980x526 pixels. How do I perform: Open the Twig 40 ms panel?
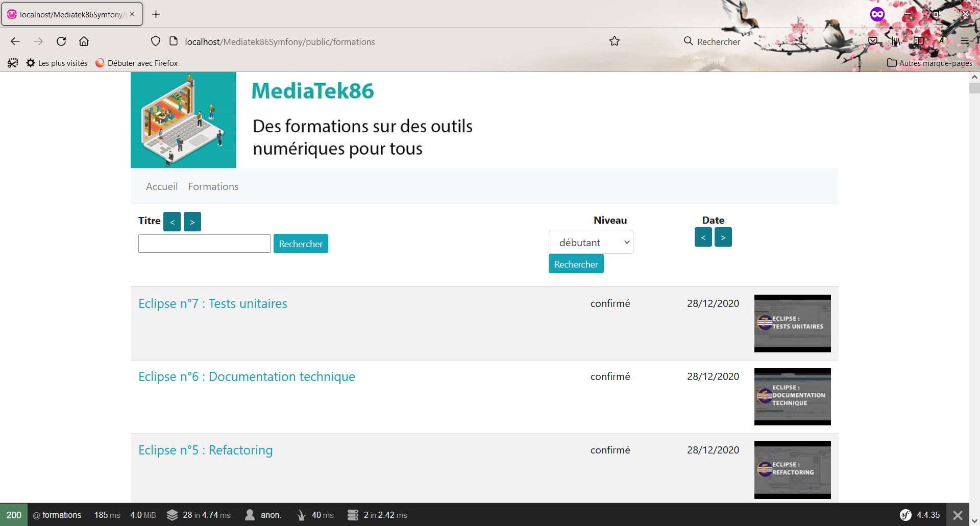point(315,515)
